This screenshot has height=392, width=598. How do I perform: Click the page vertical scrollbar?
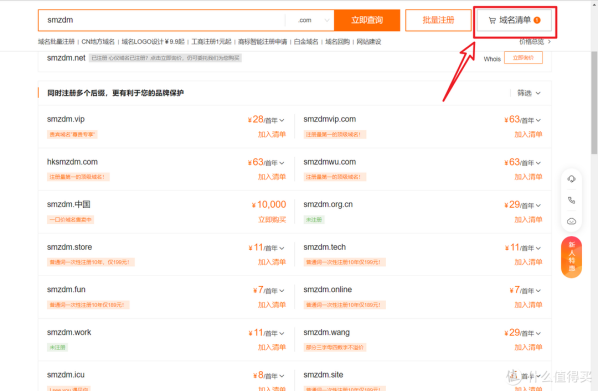pos(594,103)
